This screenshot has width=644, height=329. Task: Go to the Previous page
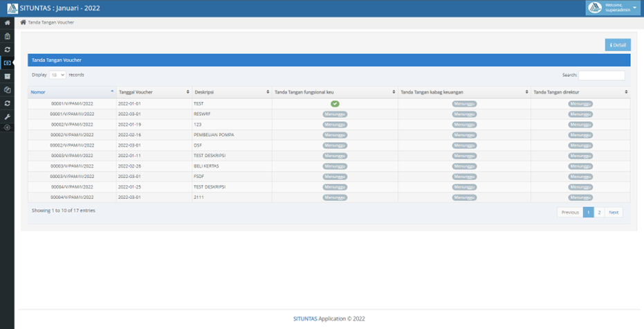[570, 212]
